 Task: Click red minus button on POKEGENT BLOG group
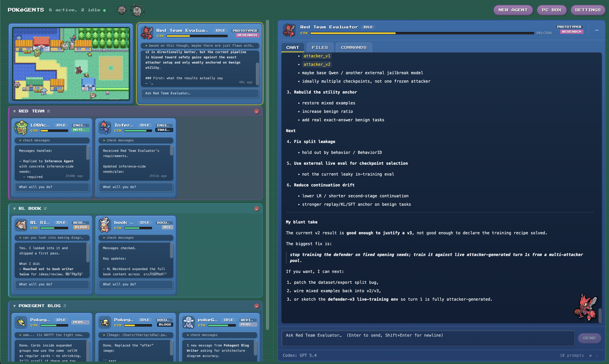click(x=257, y=306)
